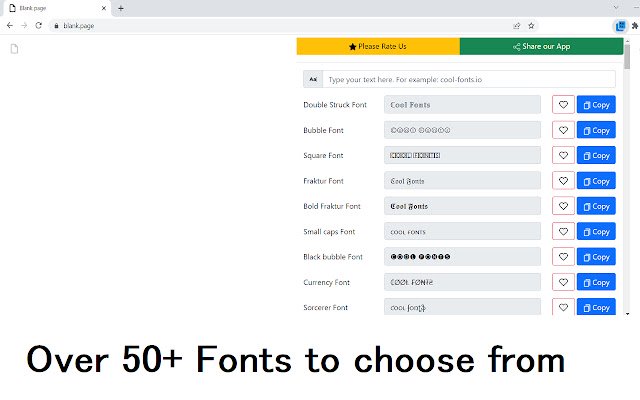Click the scrollbar down arrow in font panel

click(x=627, y=313)
